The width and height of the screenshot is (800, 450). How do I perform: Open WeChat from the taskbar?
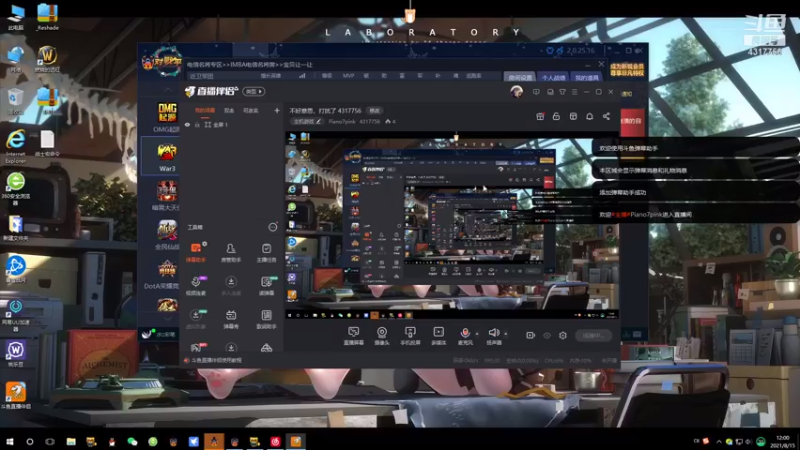[x=132, y=441]
